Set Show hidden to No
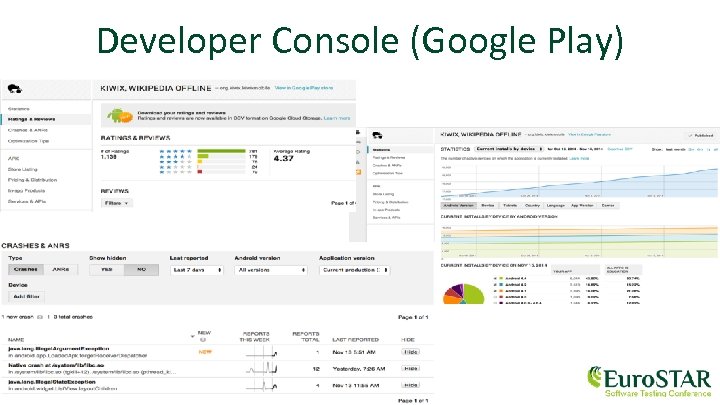720x405 pixels. [141, 270]
